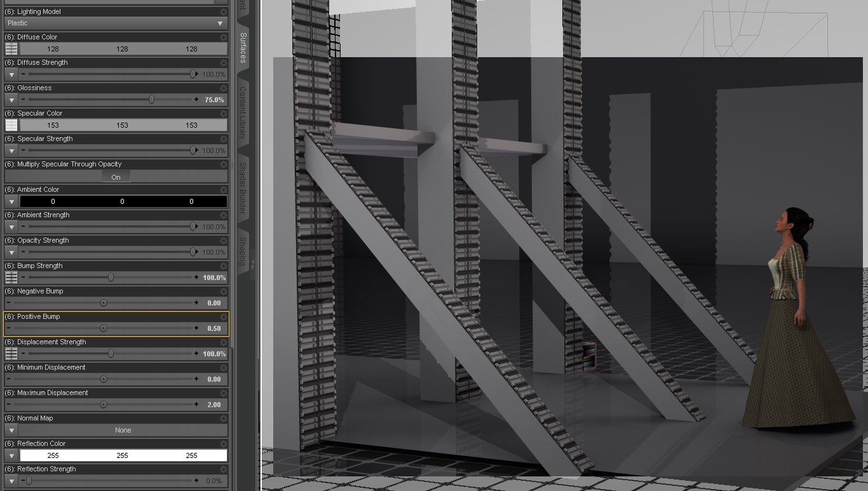This screenshot has height=491, width=868.
Task: Click the Bump Strength texture map icon
Action: point(11,278)
